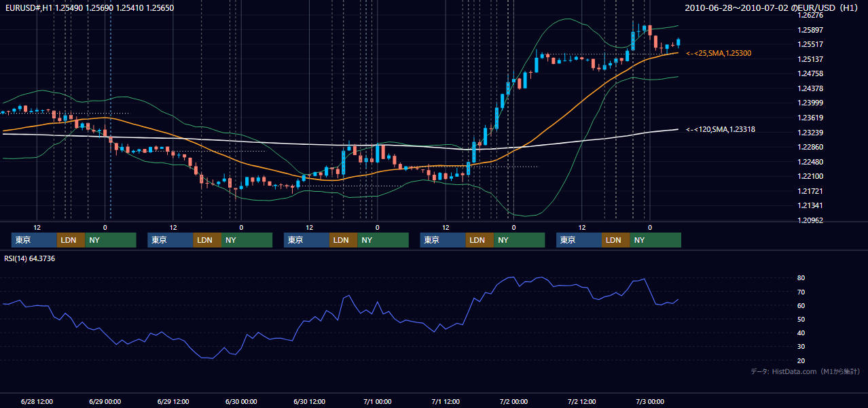
Task: Click the RSI(14) 64.3736 indicator label
Action: coord(30,258)
